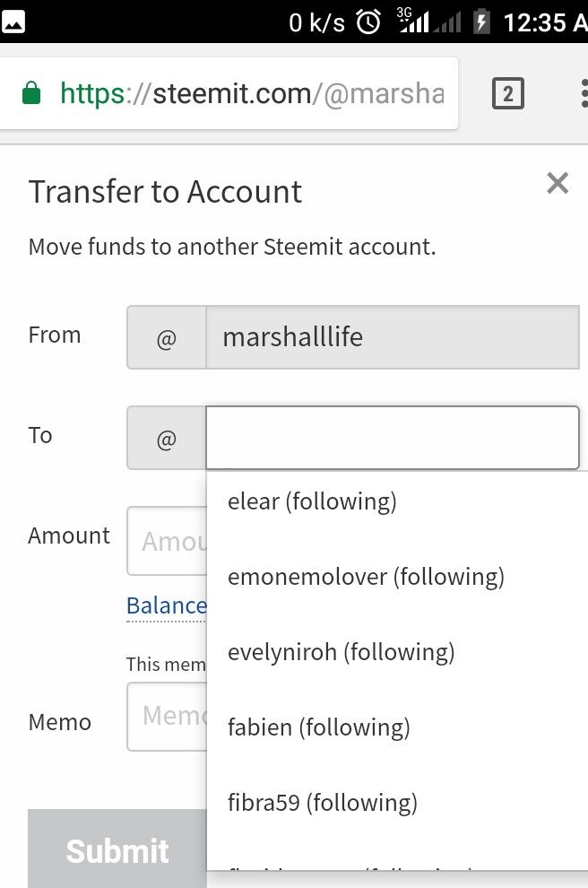Open the browser tab switcher showing 2

click(x=507, y=93)
